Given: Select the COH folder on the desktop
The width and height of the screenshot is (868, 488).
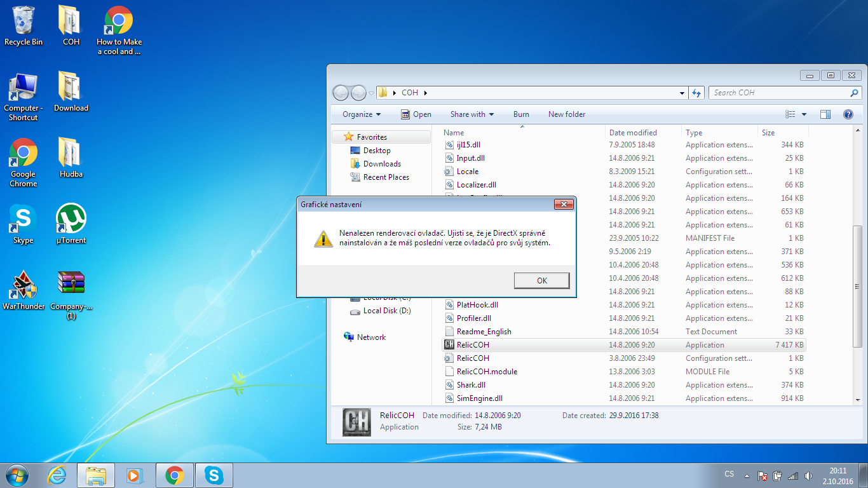Looking at the screenshot, I should 71,26.
